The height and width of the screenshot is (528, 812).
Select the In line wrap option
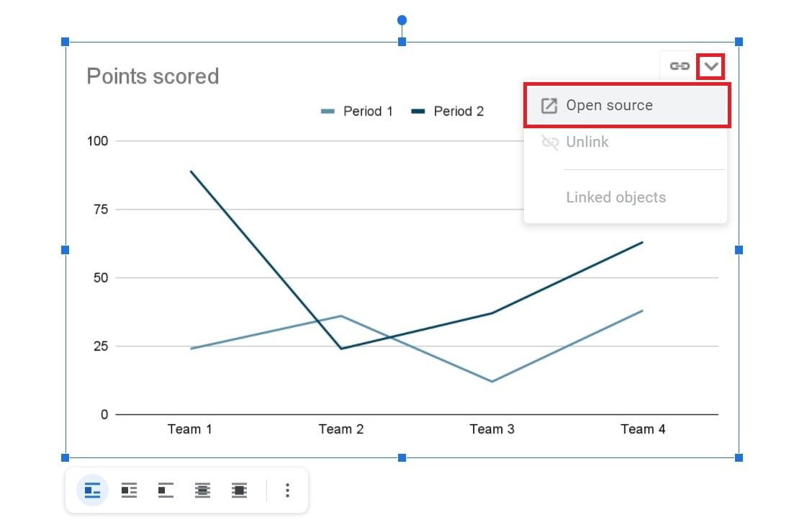coord(92,491)
